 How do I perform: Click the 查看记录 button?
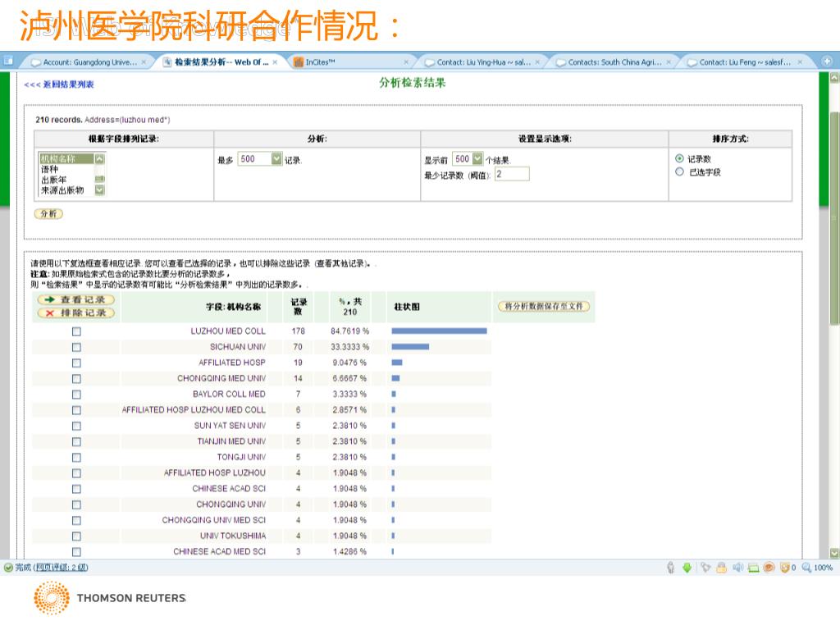click(76, 299)
